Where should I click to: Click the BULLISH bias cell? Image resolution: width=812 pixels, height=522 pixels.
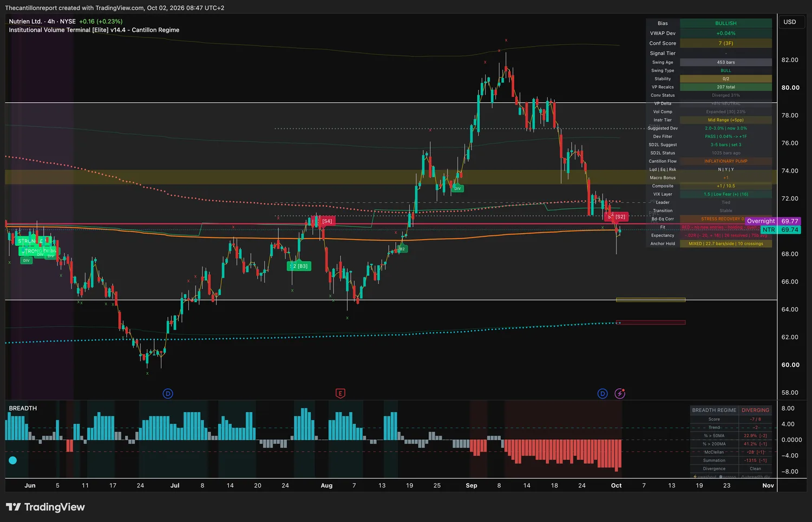coord(726,23)
